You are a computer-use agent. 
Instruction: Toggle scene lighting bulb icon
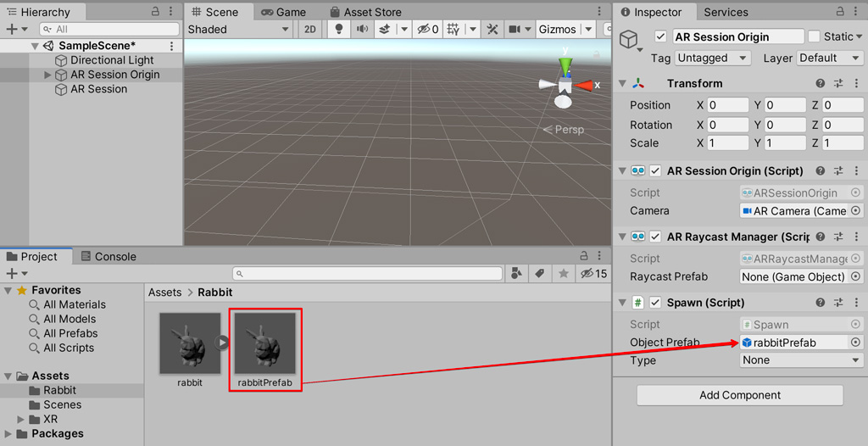tap(338, 30)
